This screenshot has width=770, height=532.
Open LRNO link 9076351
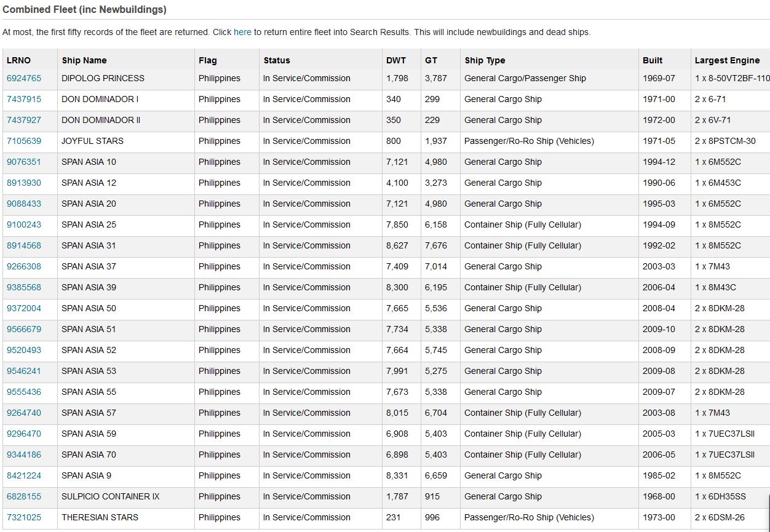[x=24, y=162]
